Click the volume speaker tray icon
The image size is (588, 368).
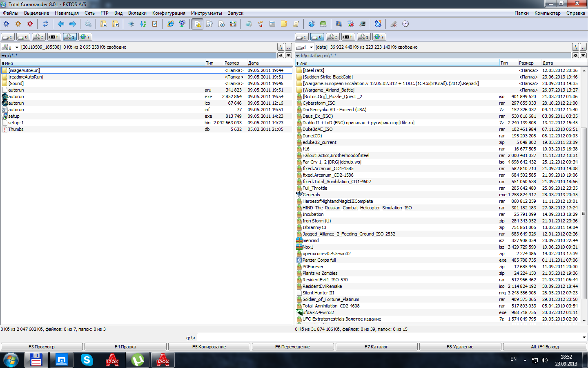(545, 360)
